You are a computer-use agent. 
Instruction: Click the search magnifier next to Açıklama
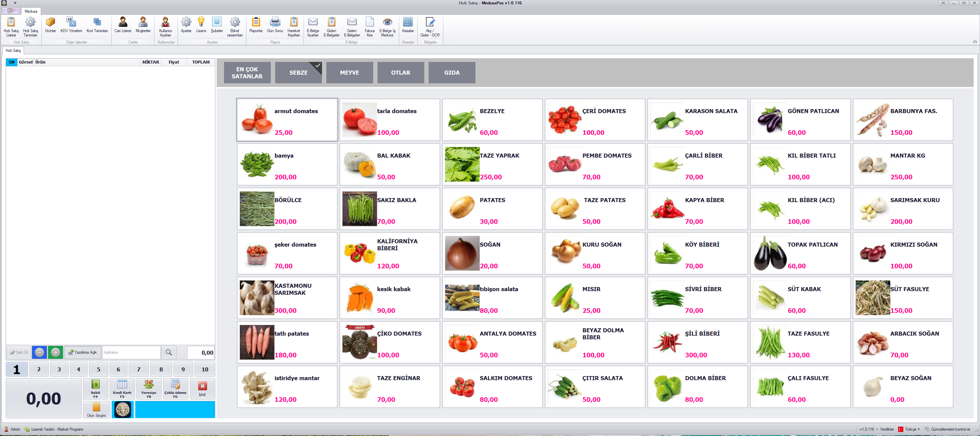click(x=169, y=352)
